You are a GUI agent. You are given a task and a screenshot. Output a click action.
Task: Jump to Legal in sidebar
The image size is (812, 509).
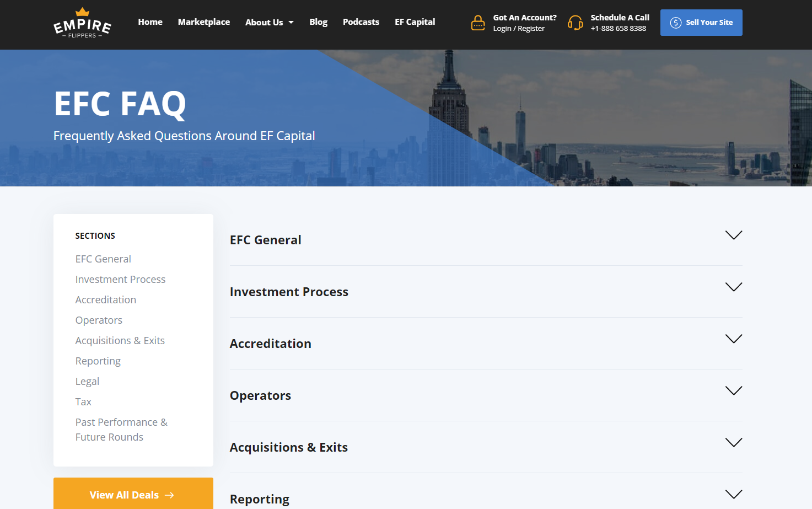point(87,382)
